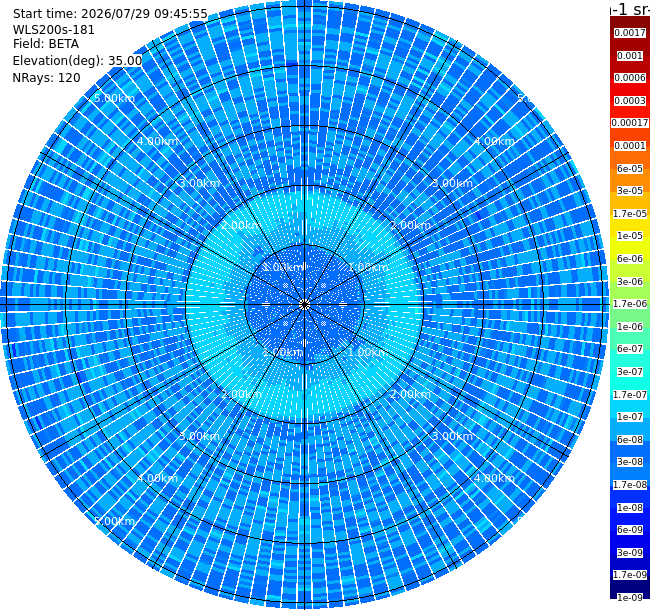The image size is (650, 610).
Task: Click the Elevation(deg): 35.00 text
Action: [77, 61]
